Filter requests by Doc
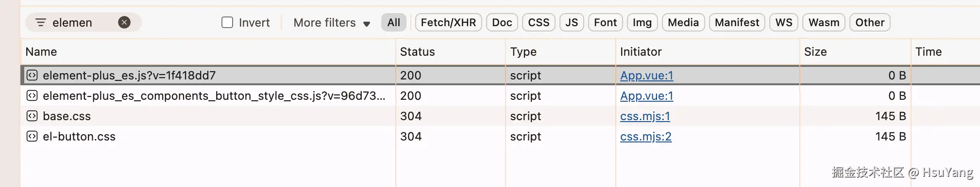The width and height of the screenshot is (980, 187). tap(502, 22)
